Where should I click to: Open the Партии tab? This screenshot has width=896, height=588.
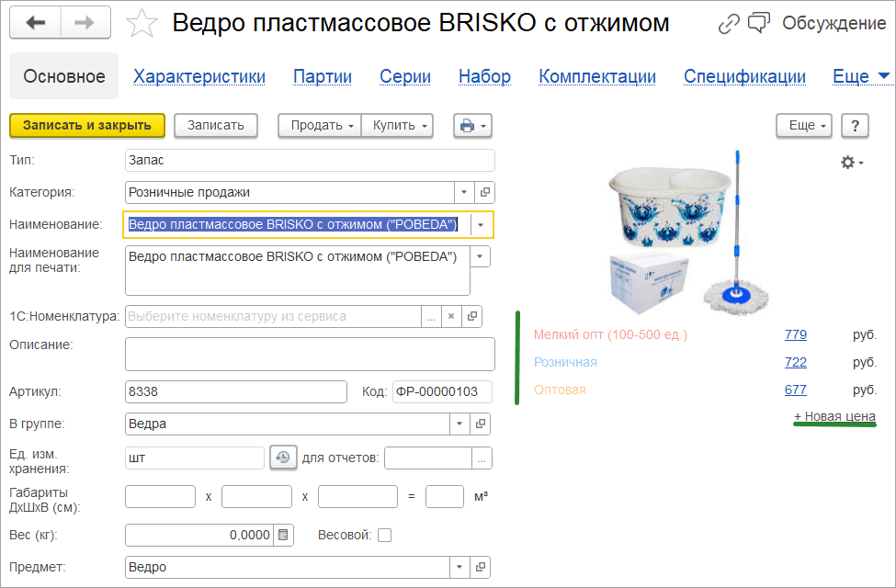click(x=323, y=76)
